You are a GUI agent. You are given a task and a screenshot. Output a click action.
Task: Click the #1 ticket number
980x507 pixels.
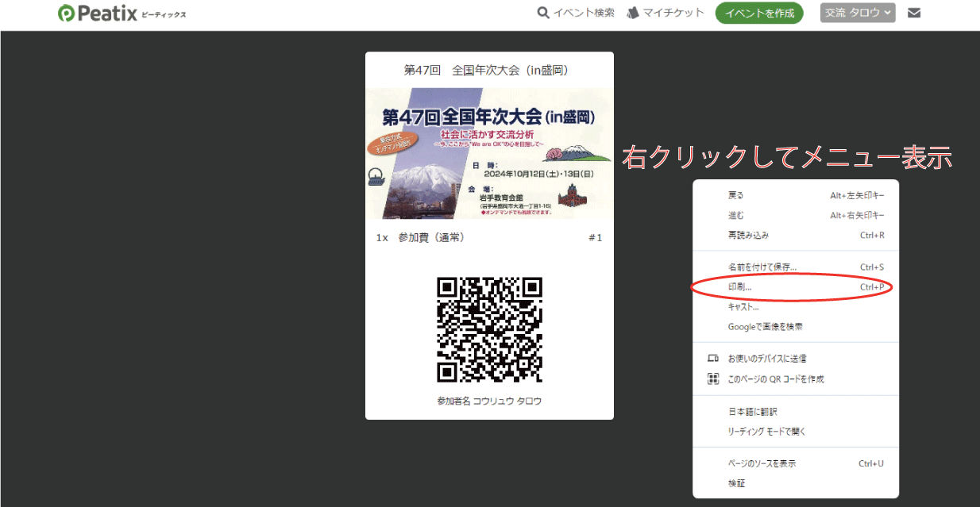pos(596,238)
